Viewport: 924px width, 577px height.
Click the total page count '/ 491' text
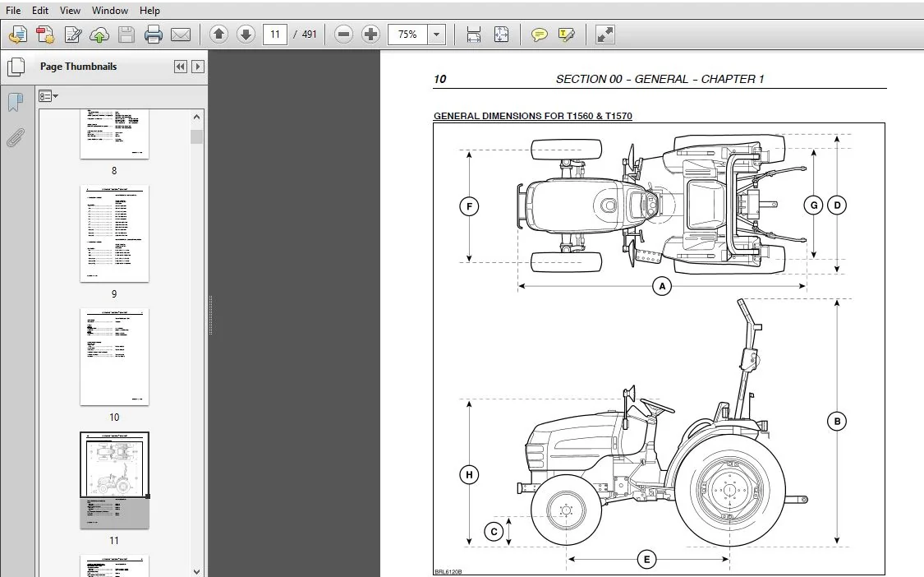(305, 35)
